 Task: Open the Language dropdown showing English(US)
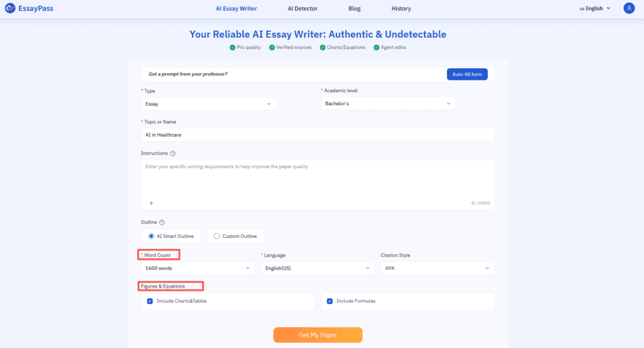pos(318,268)
